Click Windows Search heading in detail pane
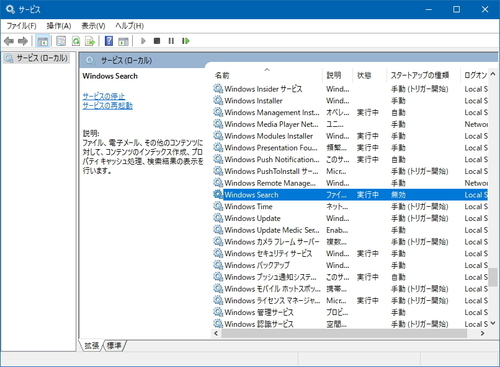Screen dimensions: 500x367 (110, 76)
